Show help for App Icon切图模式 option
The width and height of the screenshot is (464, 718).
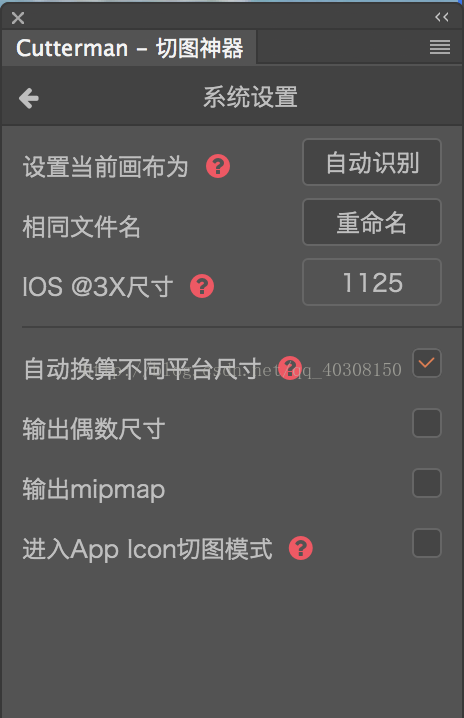tap(301, 548)
